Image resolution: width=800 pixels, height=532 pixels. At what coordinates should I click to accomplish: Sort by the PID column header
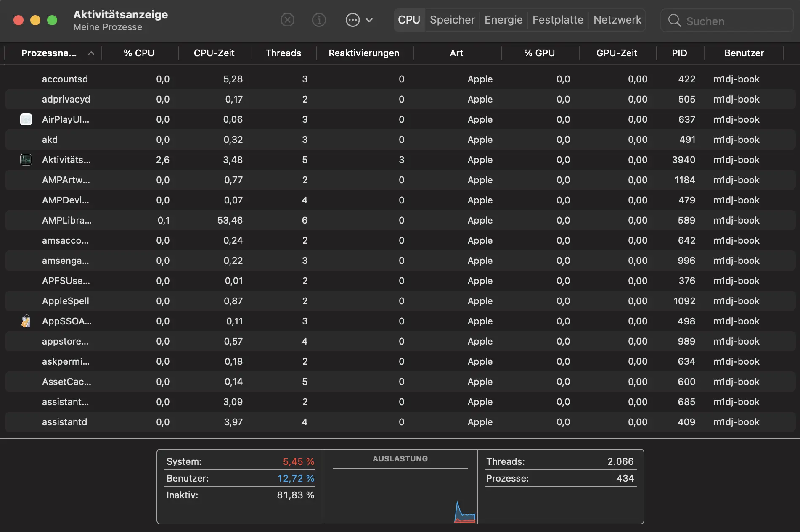(x=679, y=53)
